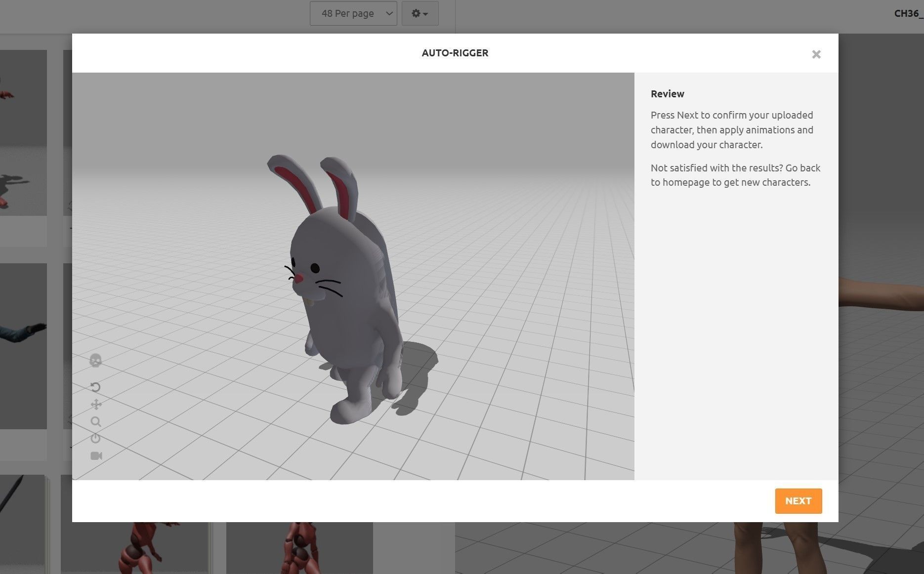Toggle skeleton view with the skull icon

(x=95, y=361)
